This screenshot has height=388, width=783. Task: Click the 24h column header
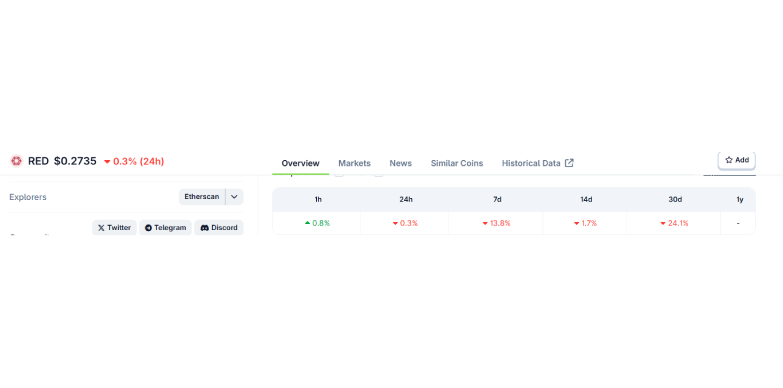click(x=406, y=199)
